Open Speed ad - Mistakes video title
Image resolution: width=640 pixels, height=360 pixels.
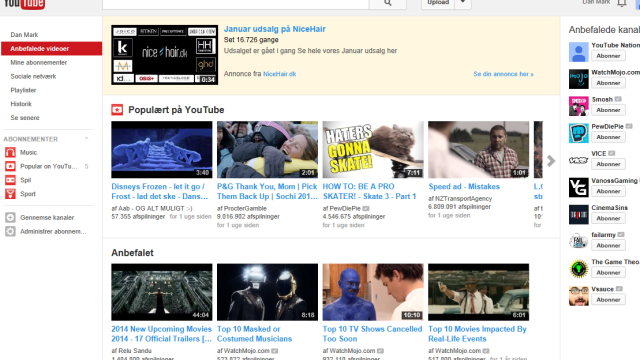click(464, 187)
